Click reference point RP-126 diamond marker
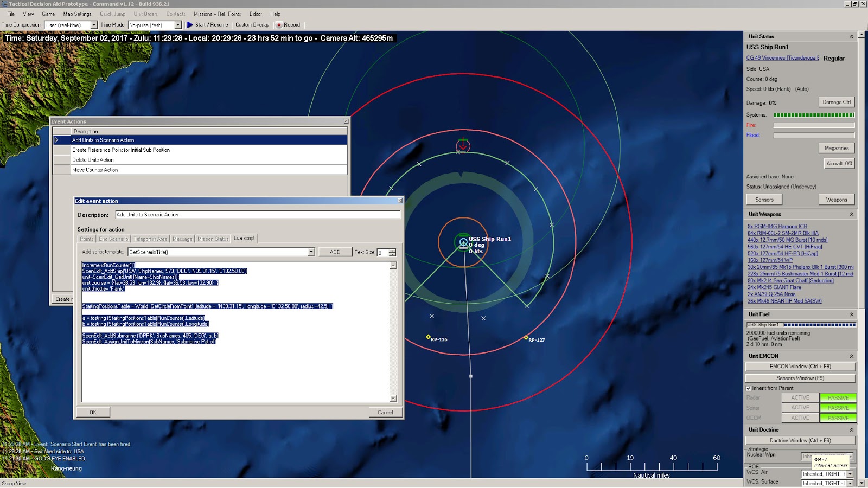 pos(428,337)
